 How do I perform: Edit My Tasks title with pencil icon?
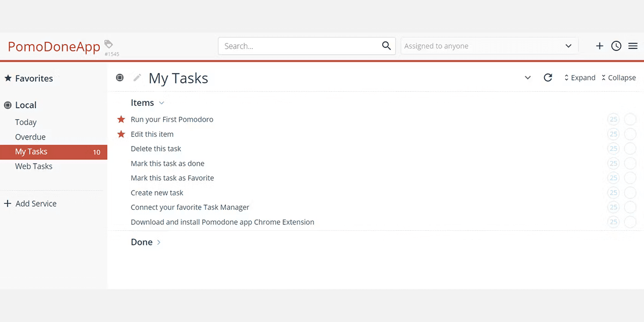(137, 78)
